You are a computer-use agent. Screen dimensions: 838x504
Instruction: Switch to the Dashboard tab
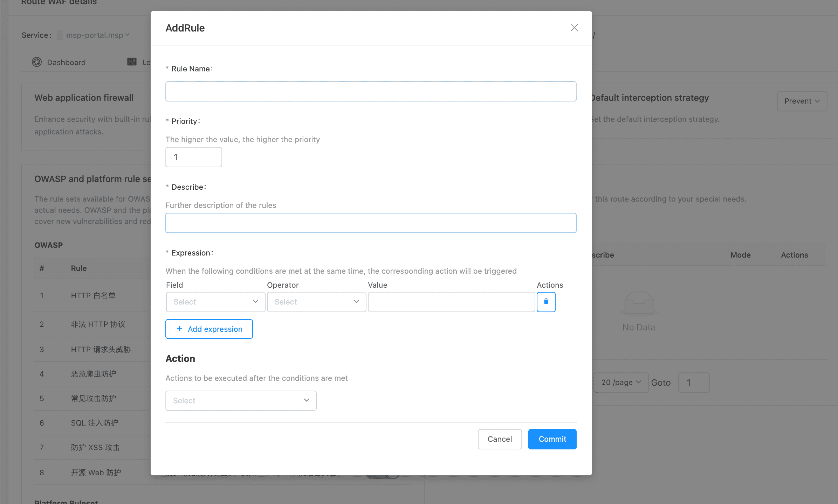(59, 62)
